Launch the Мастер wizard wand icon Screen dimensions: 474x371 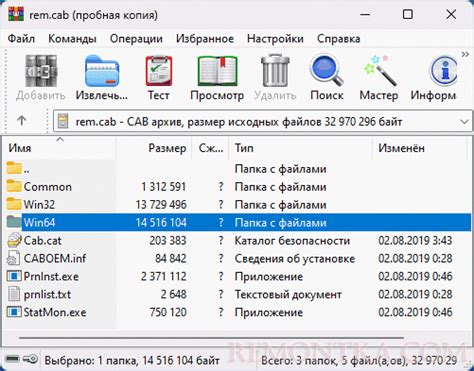coord(379,71)
